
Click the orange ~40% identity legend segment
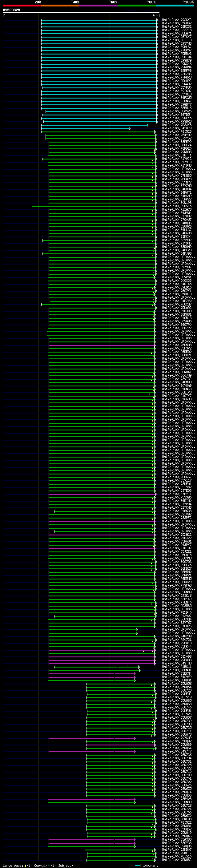60,6
